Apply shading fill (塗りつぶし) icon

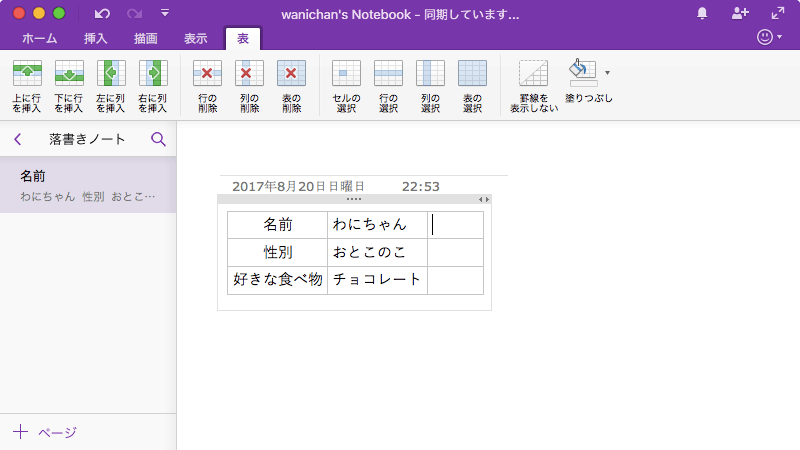583,72
